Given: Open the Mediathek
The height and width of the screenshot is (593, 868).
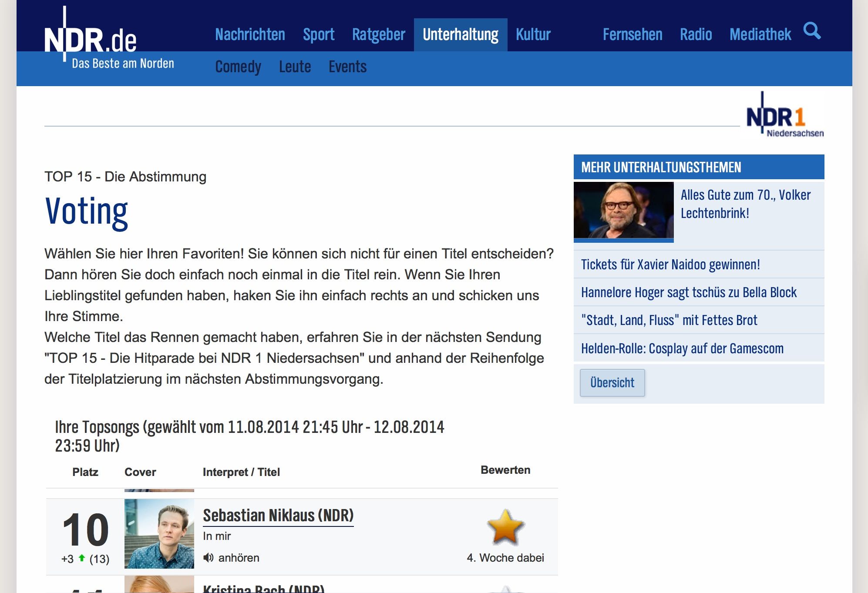Looking at the screenshot, I should [760, 35].
